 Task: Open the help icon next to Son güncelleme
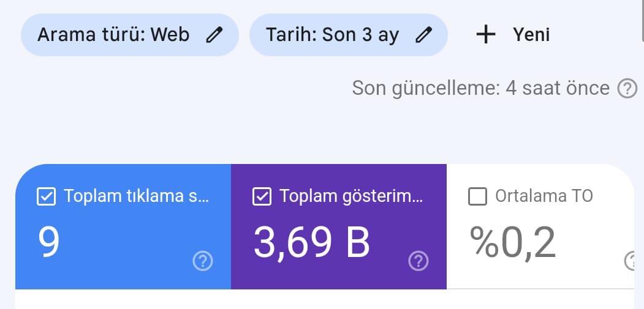point(627,88)
